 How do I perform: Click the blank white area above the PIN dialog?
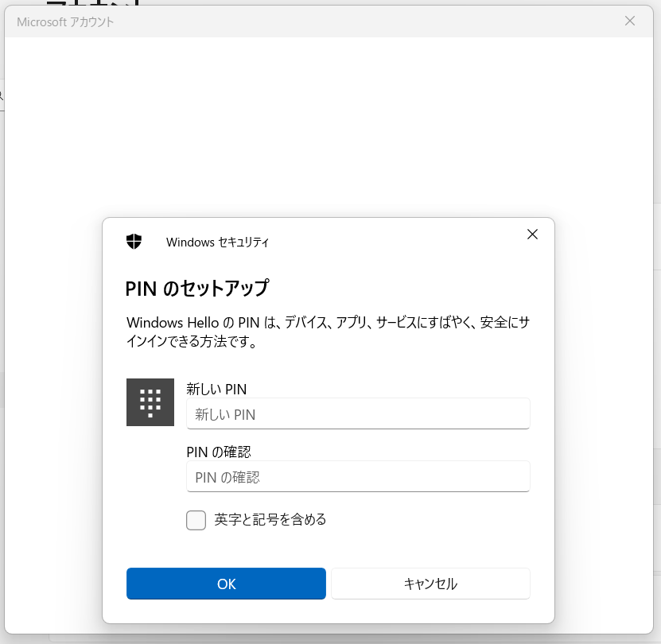click(328, 127)
